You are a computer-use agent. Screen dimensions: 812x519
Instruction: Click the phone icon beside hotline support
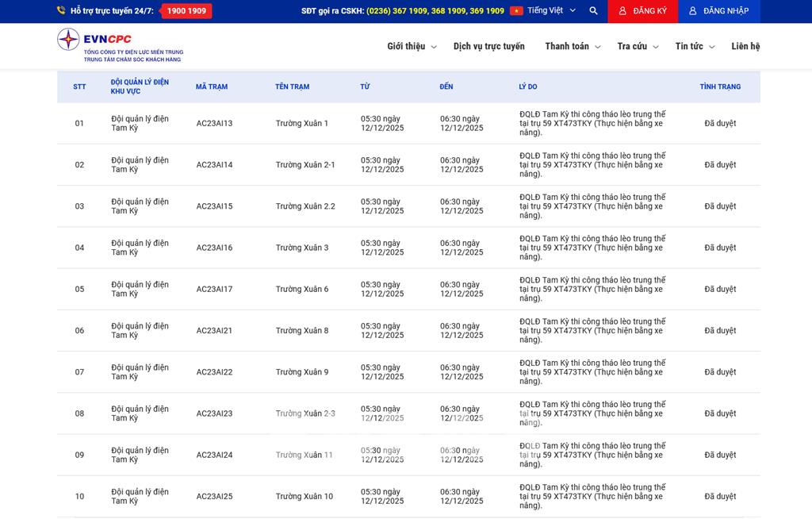tap(61, 11)
